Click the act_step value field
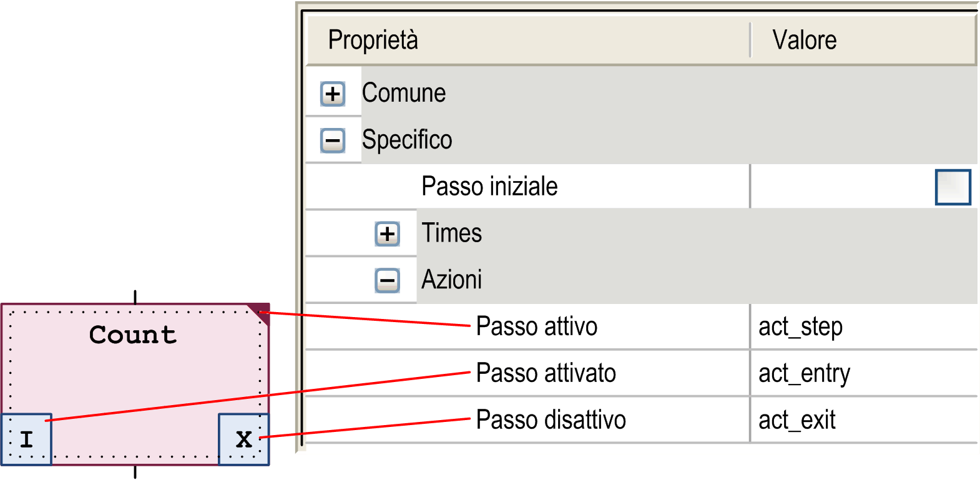 pos(801,326)
